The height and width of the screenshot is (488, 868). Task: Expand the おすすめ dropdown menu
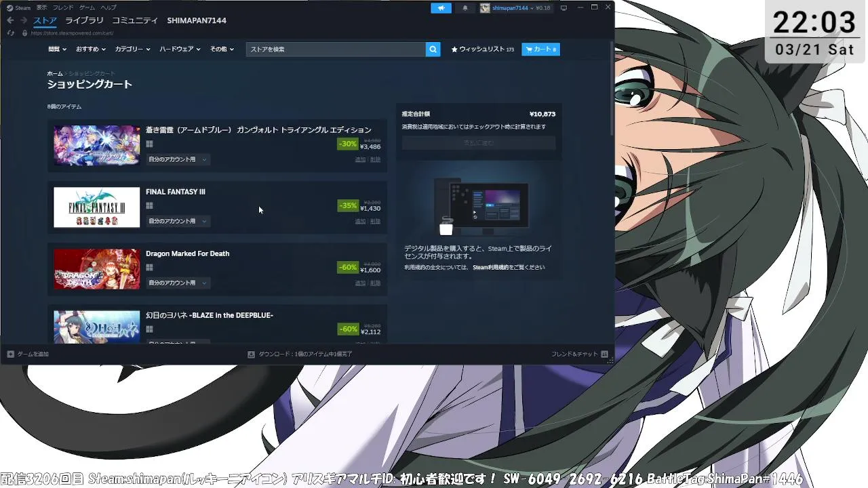[91, 49]
